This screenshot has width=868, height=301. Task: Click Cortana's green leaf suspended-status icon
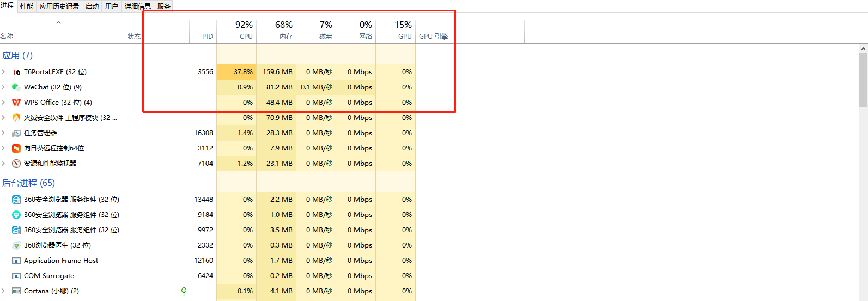pyautogui.click(x=184, y=291)
